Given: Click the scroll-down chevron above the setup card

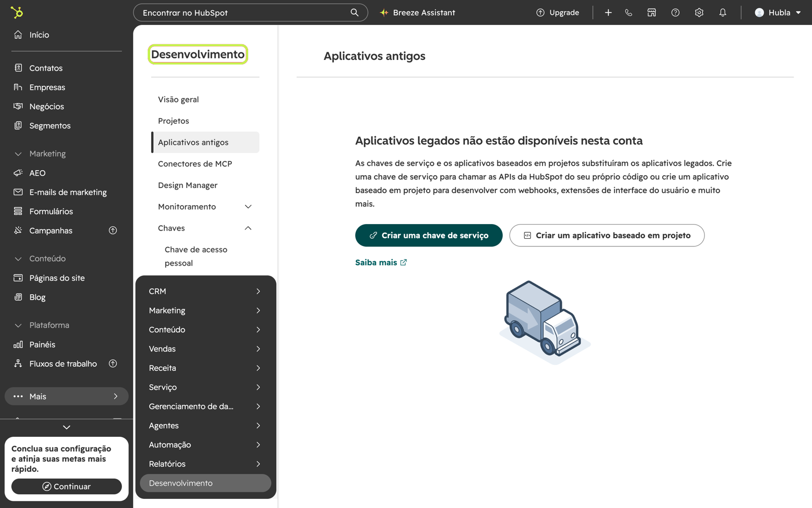Looking at the screenshot, I should pyautogui.click(x=66, y=427).
